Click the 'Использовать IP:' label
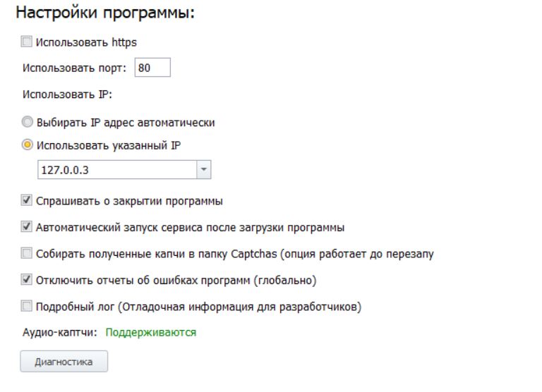Image resolution: width=542 pixels, height=392 pixels. [x=63, y=94]
